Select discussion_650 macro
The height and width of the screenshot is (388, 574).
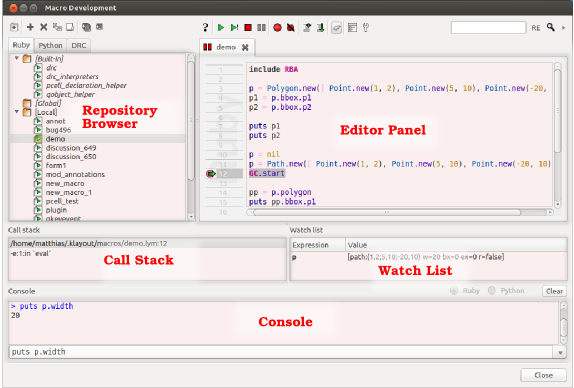[x=71, y=157]
